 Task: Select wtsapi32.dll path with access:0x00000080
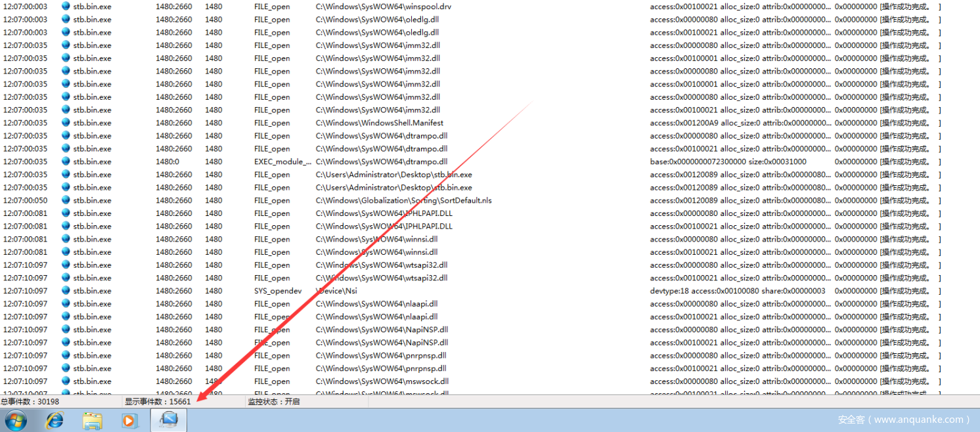(x=381, y=265)
